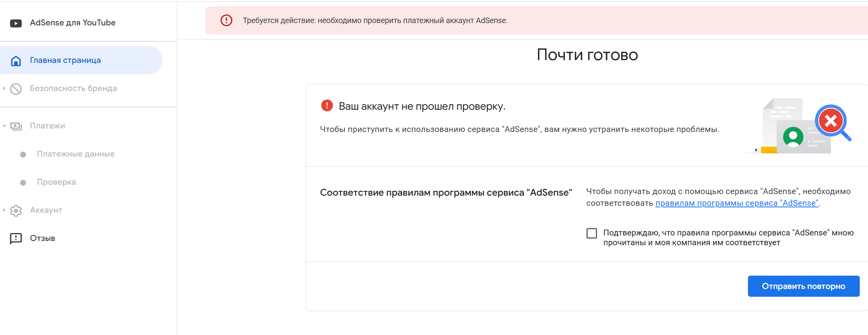This screenshot has height=335, width=868.
Task: Expand the Безопасность бренда section arrow
Action: [x=4, y=88]
